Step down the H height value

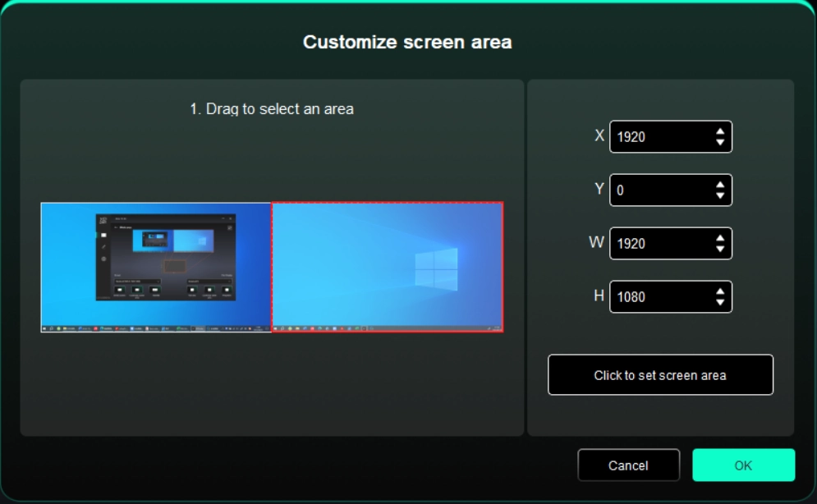click(720, 303)
